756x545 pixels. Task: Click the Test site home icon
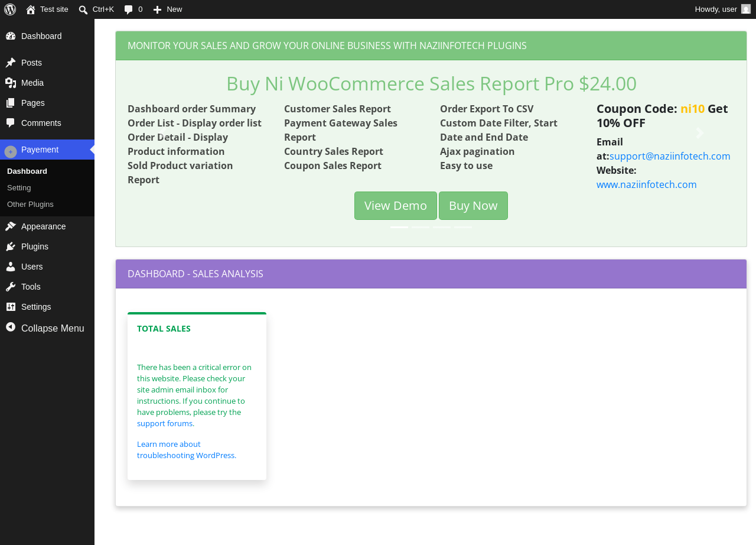[31, 9]
